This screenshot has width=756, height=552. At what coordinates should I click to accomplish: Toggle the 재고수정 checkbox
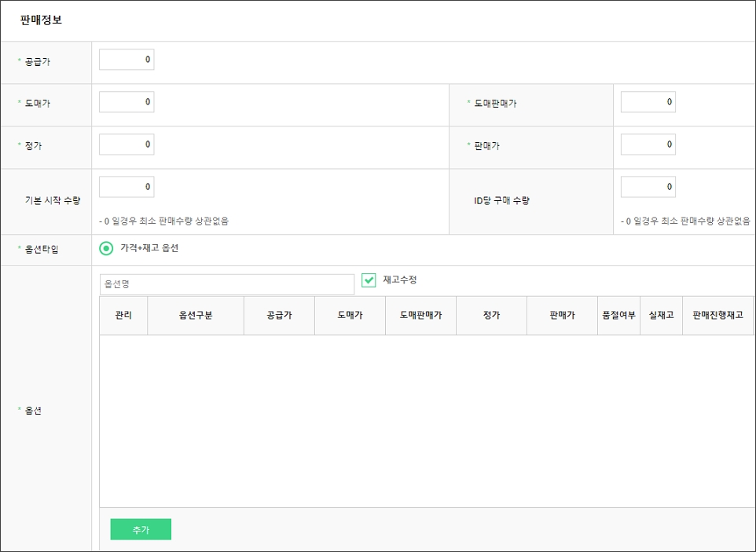point(369,280)
